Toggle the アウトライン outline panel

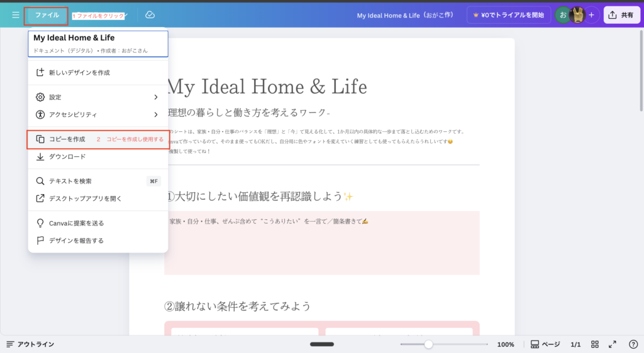coord(30,344)
